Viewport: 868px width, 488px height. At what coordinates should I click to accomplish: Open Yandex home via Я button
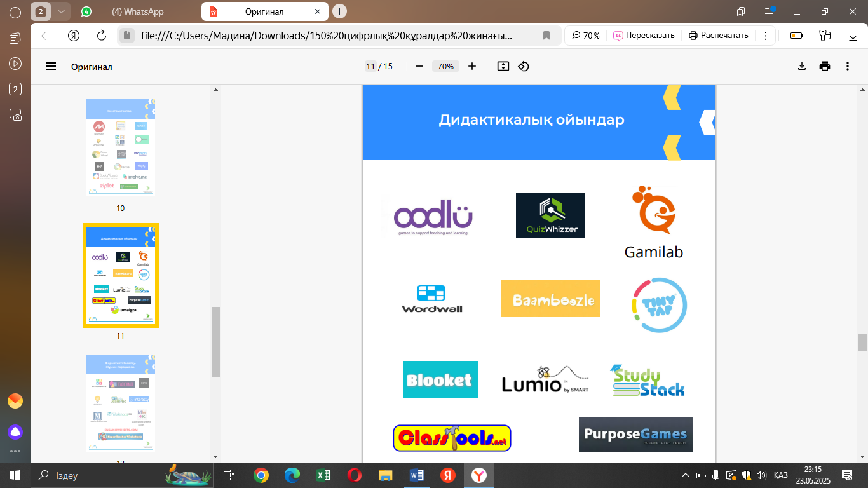[74, 36]
